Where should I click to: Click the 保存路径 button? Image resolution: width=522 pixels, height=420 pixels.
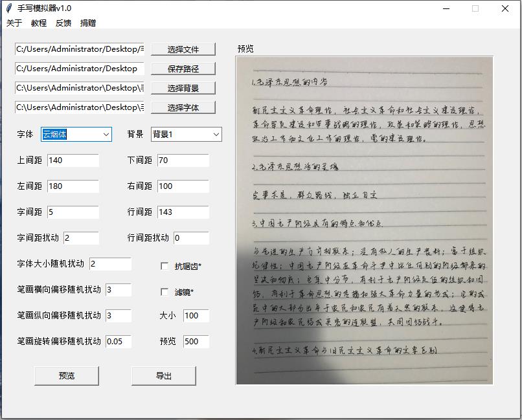pos(184,69)
